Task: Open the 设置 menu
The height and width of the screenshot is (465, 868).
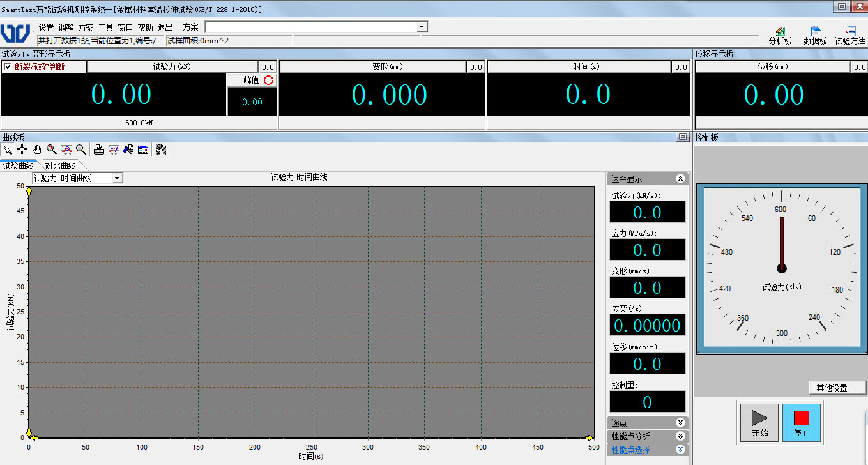Action: coord(46,27)
